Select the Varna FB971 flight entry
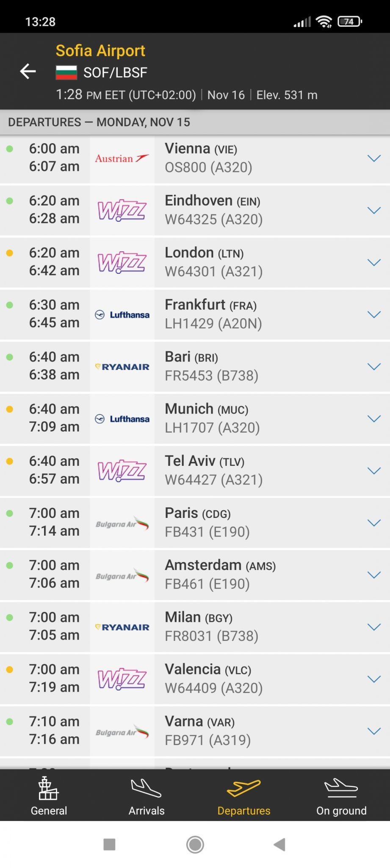 [x=254, y=730]
